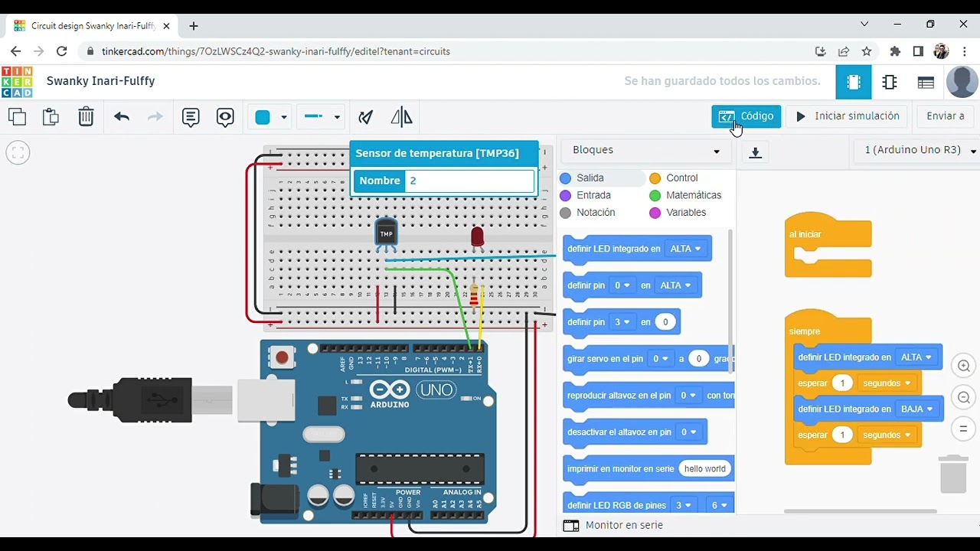Open the Arduino Uno R3 board selector

[918, 151]
